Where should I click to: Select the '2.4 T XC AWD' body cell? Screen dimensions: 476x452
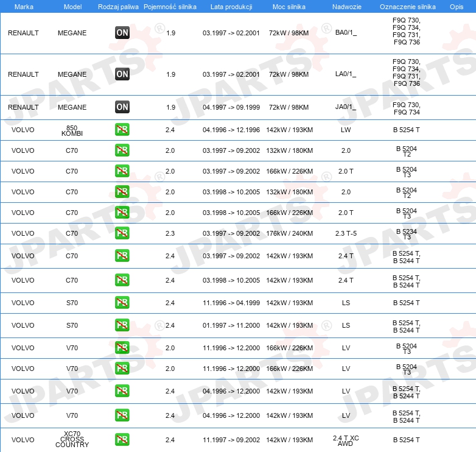346,441
